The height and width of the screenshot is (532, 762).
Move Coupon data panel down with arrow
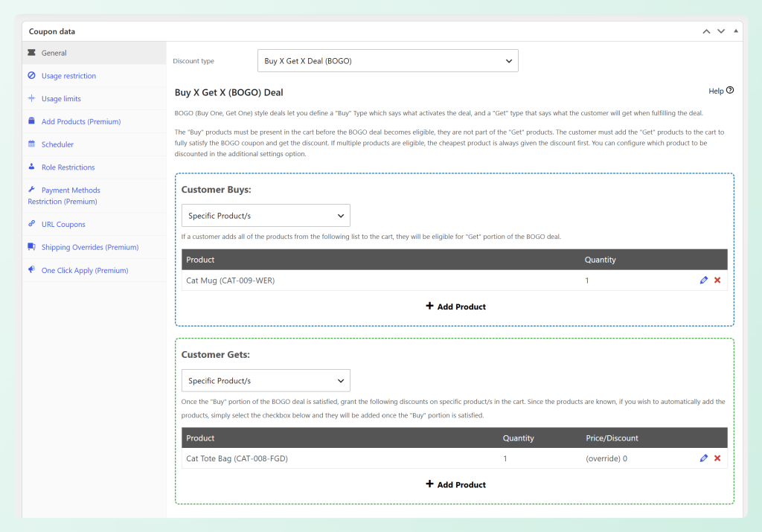coord(721,31)
